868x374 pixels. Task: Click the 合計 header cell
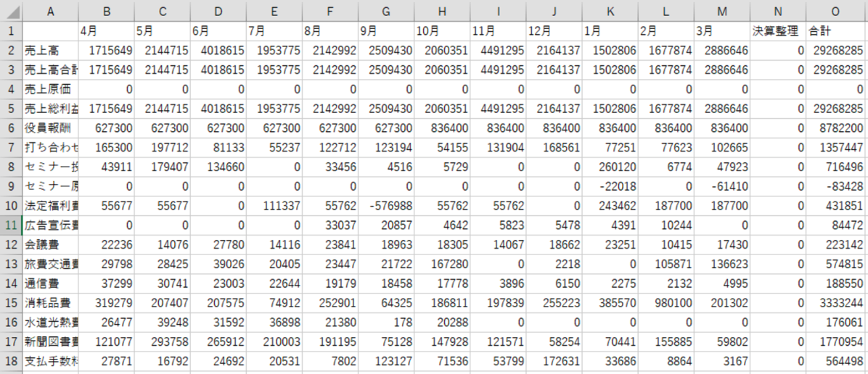click(837, 30)
